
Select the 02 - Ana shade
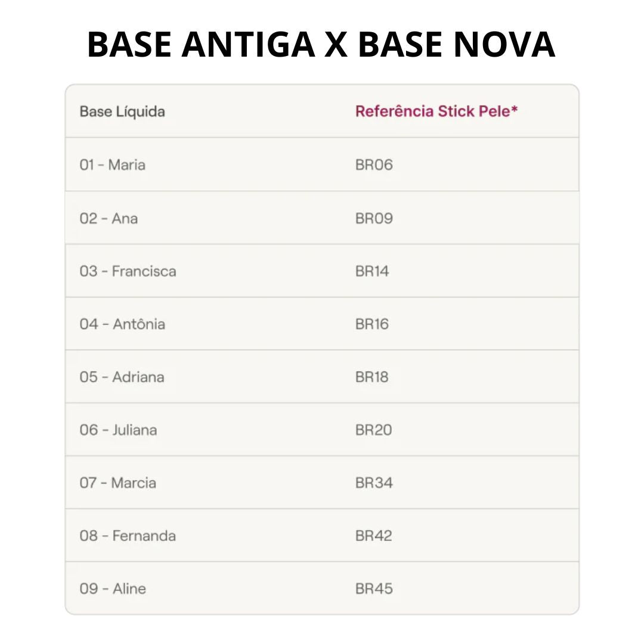pyautogui.click(x=109, y=218)
